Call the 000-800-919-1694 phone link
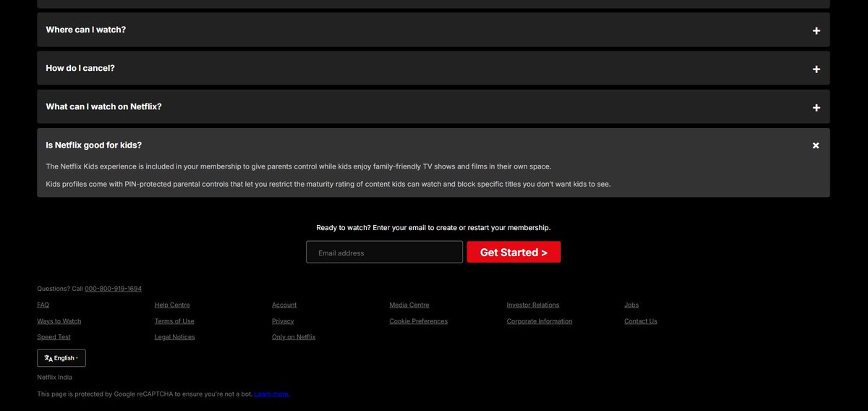Image resolution: width=868 pixels, height=411 pixels. (x=113, y=289)
